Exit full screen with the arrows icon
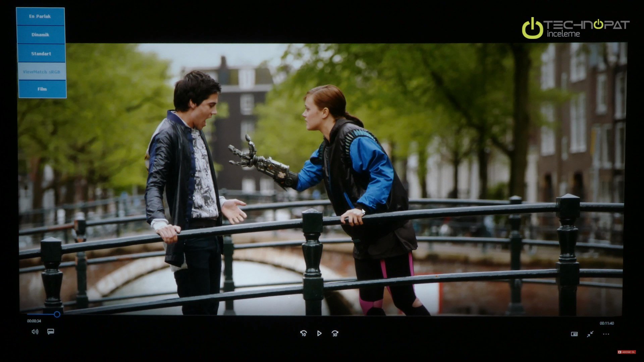Image resolution: width=644 pixels, height=362 pixels. 590,334
